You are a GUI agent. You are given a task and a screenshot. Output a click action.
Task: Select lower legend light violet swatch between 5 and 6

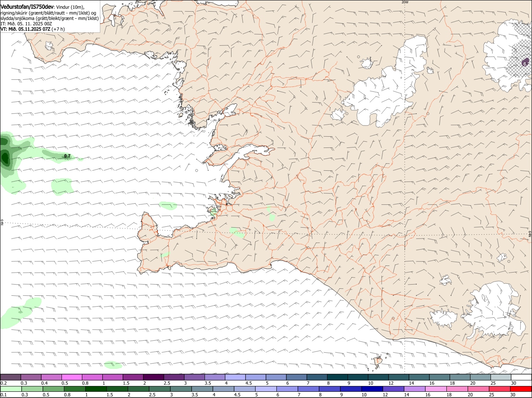pyautogui.click(x=266, y=389)
